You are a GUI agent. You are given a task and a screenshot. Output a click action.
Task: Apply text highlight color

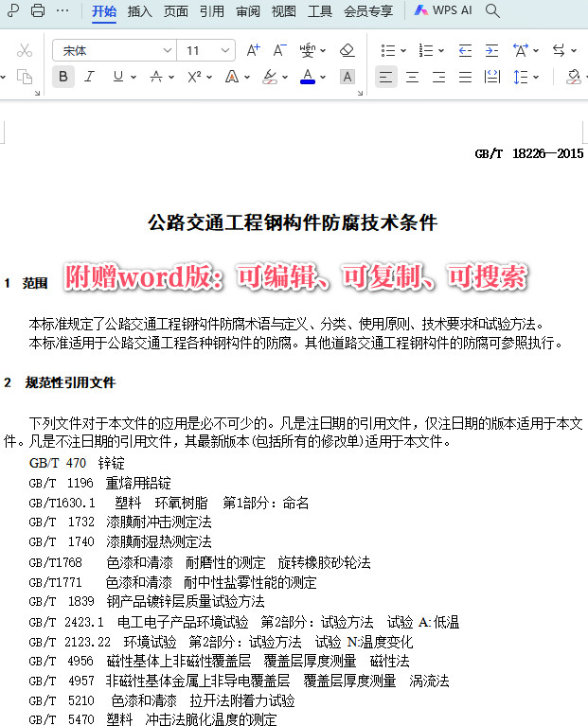point(270,77)
